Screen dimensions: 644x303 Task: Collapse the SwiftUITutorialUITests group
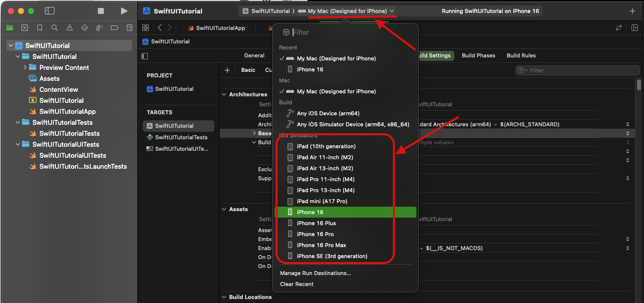pyautogui.click(x=18, y=144)
